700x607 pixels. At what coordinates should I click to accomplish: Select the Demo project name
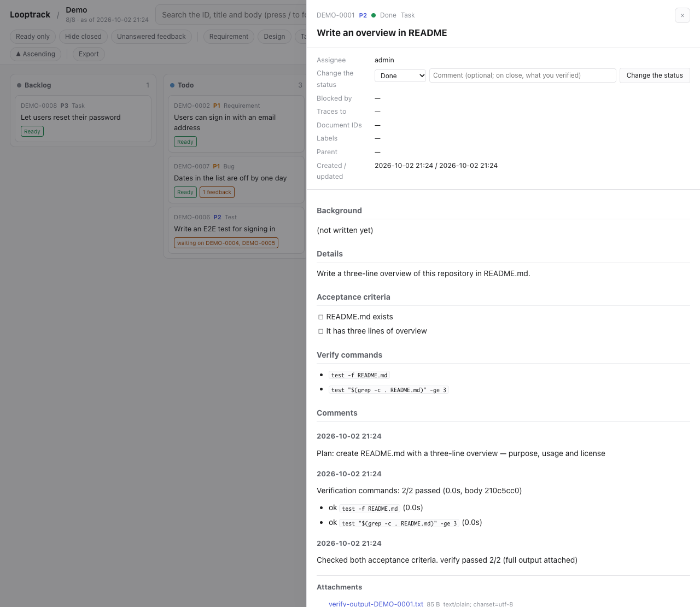(77, 10)
